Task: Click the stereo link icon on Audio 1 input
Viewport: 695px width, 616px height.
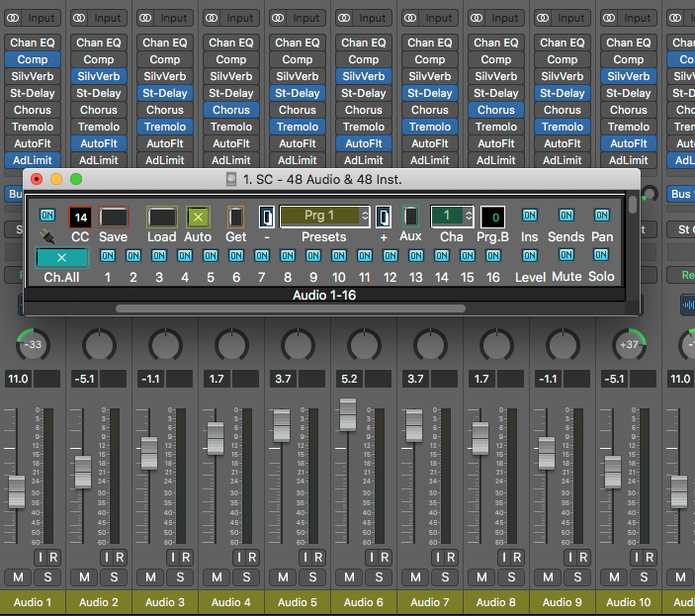Action: pyautogui.click(x=13, y=18)
